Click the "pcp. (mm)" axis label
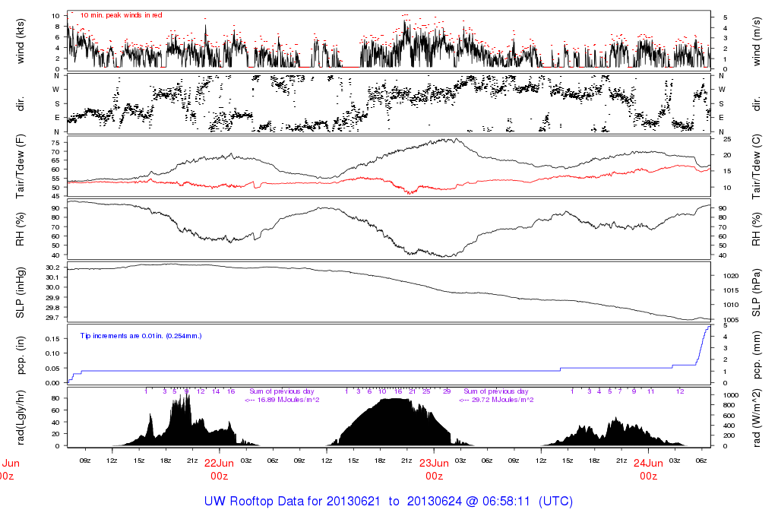 tap(756, 356)
